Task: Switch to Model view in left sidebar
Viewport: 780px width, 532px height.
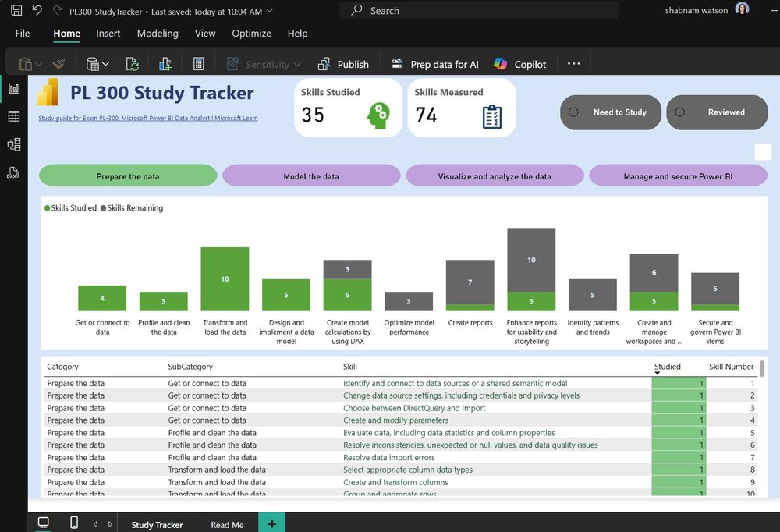Action: pyautogui.click(x=14, y=144)
